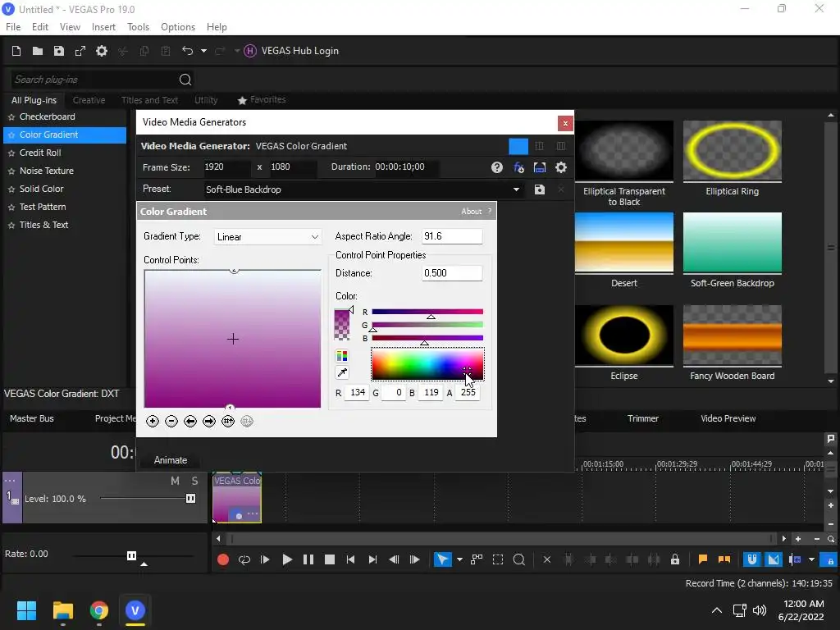Focus the Search plug-ins field
The width and height of the screenshot is (840, 630).
[x=94, y=80]
